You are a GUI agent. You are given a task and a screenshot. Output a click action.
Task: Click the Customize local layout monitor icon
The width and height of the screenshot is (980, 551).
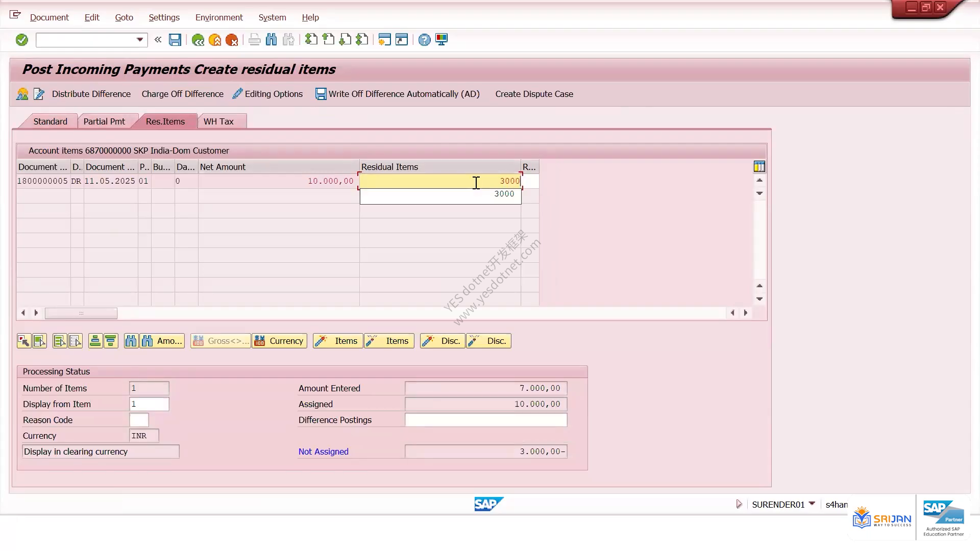[442, 40]
